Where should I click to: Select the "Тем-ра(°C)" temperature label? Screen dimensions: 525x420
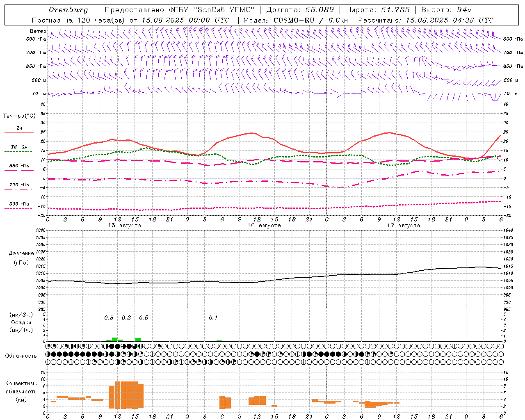[19, 116]
